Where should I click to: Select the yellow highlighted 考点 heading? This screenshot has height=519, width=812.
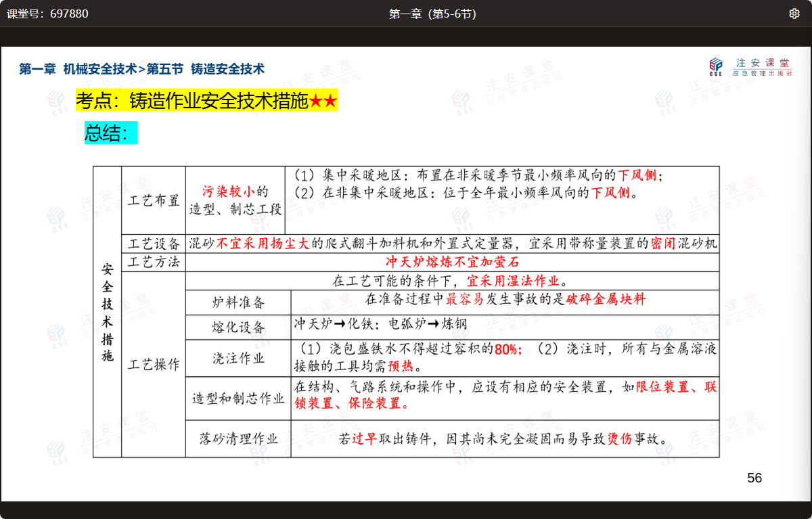[191, 101]
